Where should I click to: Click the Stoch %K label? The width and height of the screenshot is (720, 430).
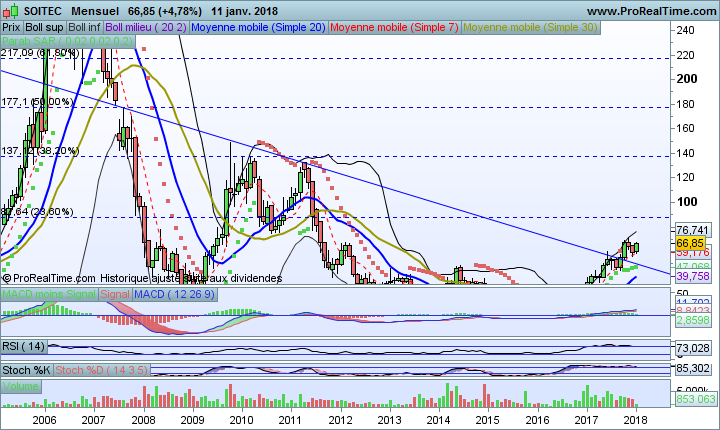[27, 370]
